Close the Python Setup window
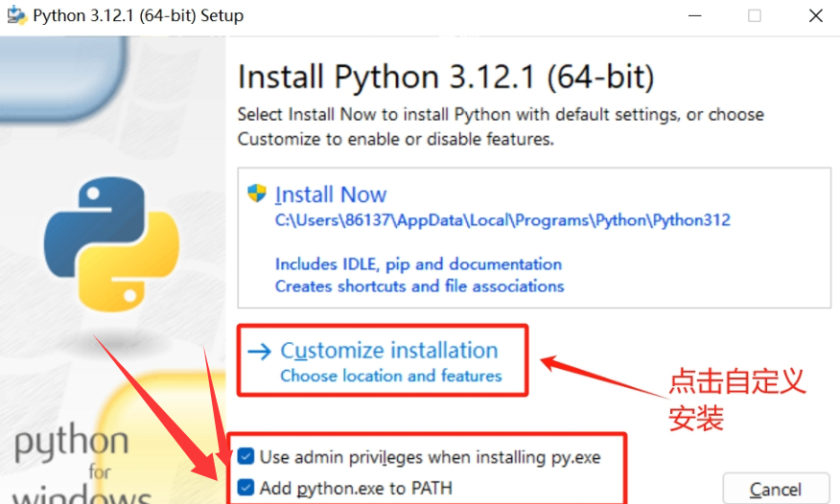Screen dimensions: 840x504 [815, 15]
